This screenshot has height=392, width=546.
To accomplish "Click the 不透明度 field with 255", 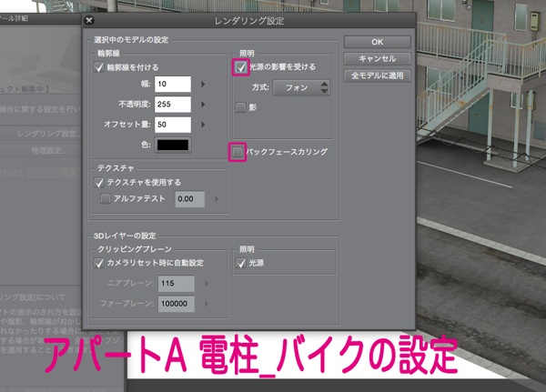I will pos(173,105).
